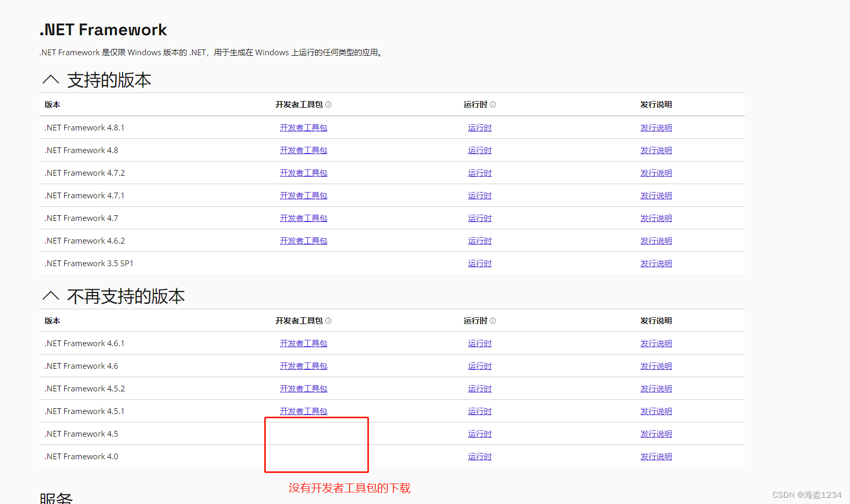Image resolution: width=850 pixels, height=504 pixels.
Task: View 发行说明 for .NET Framework 4.0
Action: click(x=656, y=456)
